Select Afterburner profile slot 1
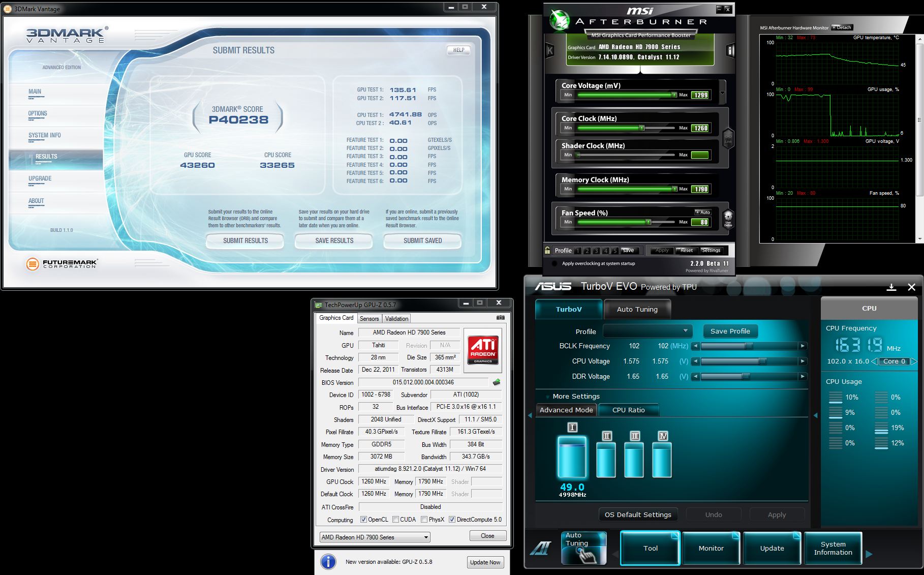The height and width of the screenshot is (575, 924). 578,251
